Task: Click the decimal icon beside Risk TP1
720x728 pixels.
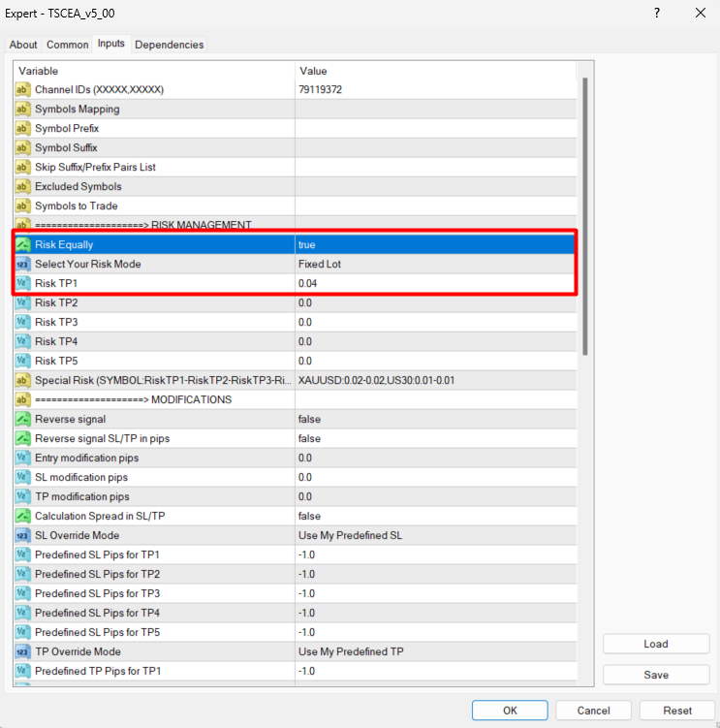Action: (x=23, y=283)
